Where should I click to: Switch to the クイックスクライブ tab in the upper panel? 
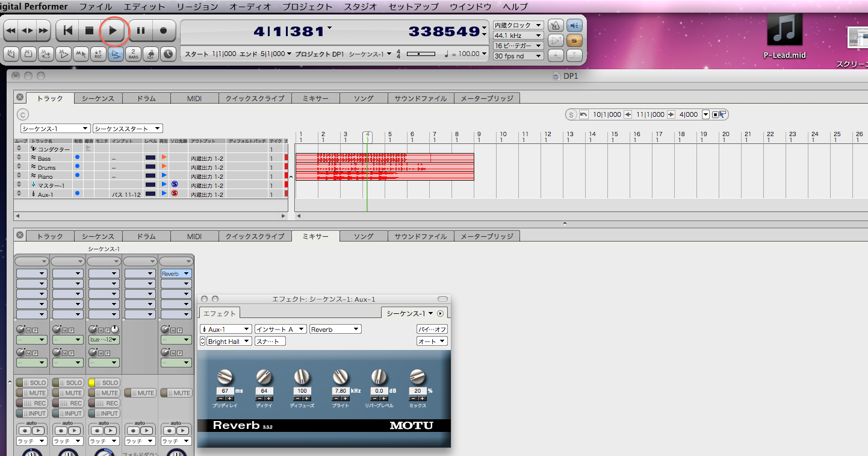tap(255, 98)
